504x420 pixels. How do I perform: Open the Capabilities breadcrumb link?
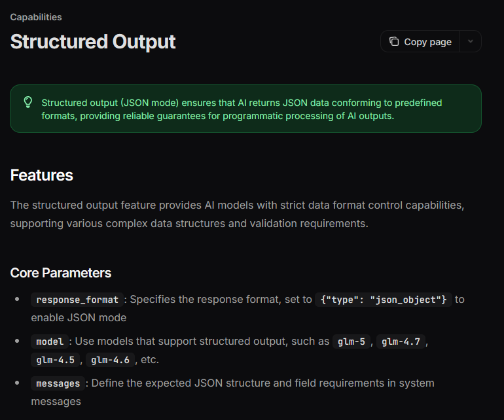tap(36, 17)
